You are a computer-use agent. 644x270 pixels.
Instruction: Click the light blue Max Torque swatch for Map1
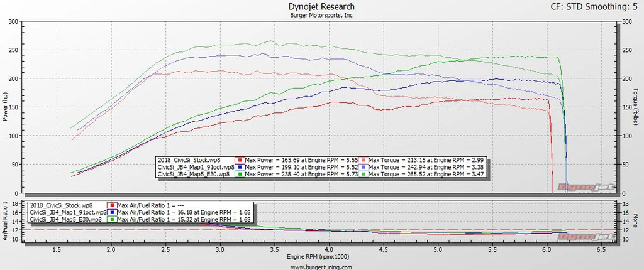click(x=363, y=167)
